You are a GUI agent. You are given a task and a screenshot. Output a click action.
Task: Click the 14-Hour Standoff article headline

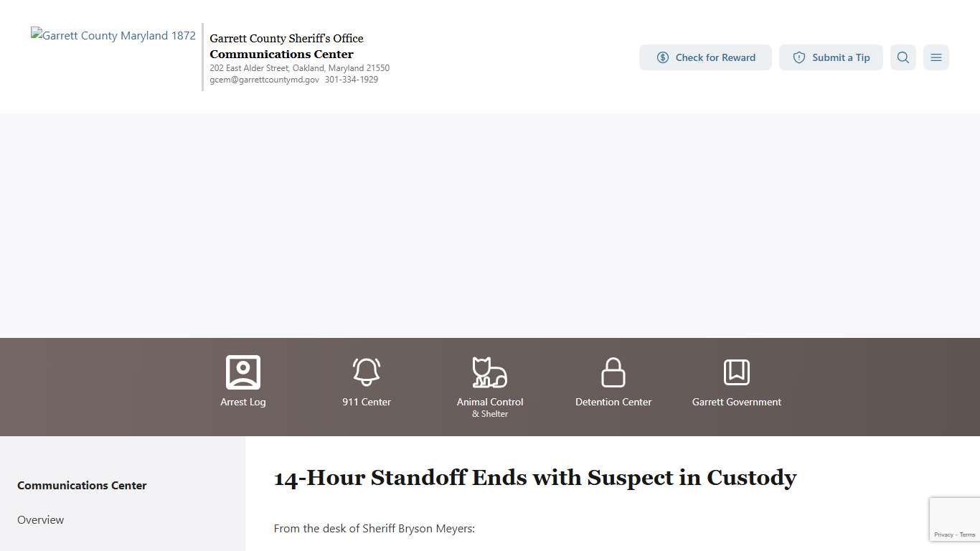(x=535, y=478)
